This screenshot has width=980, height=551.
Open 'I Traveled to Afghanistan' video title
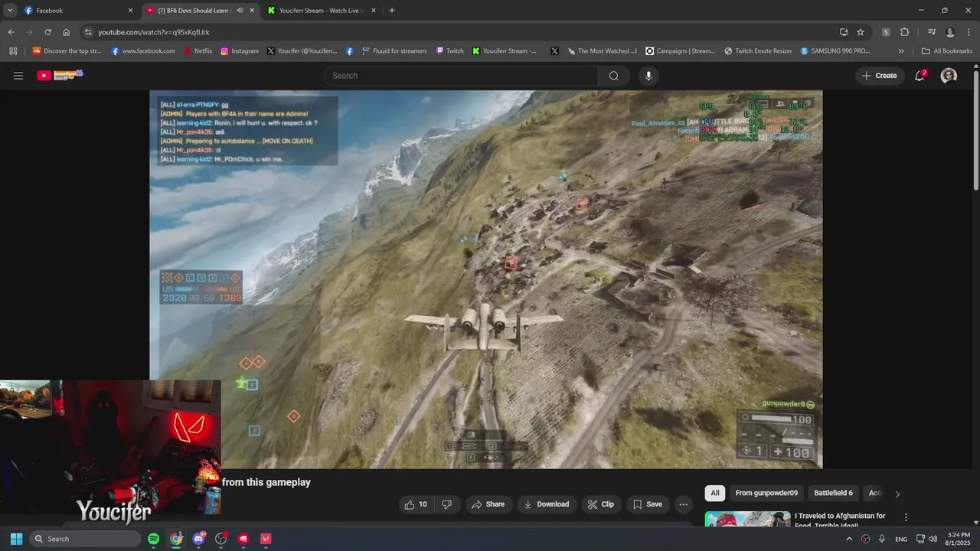[x=840, y=520]
